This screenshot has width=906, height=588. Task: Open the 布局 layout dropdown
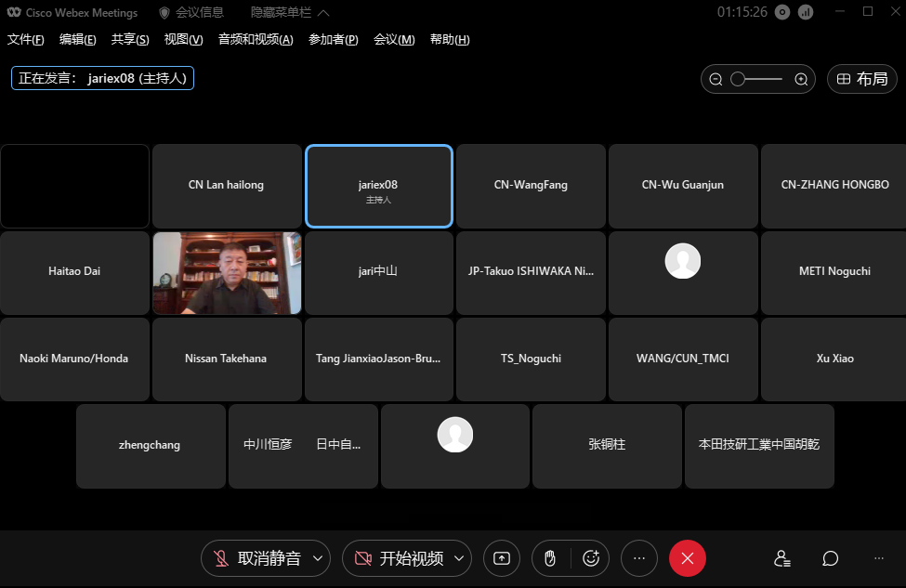click(861, 80)
